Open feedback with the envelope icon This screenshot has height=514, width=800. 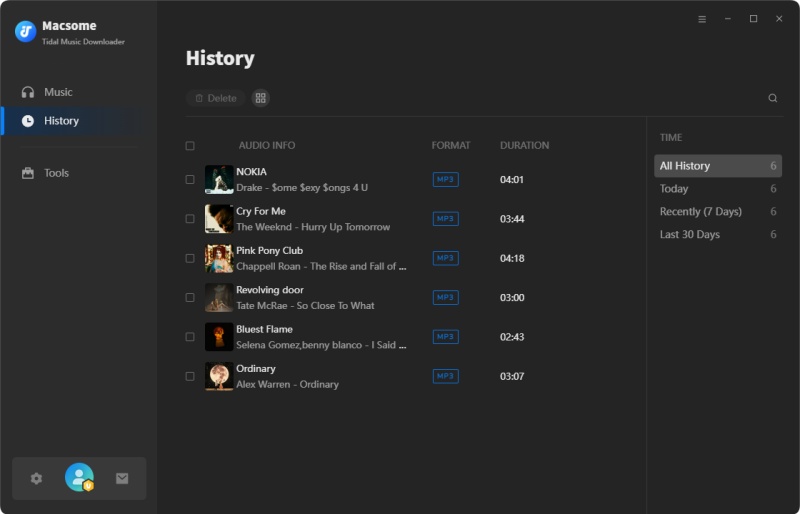(x=122, y=478)
